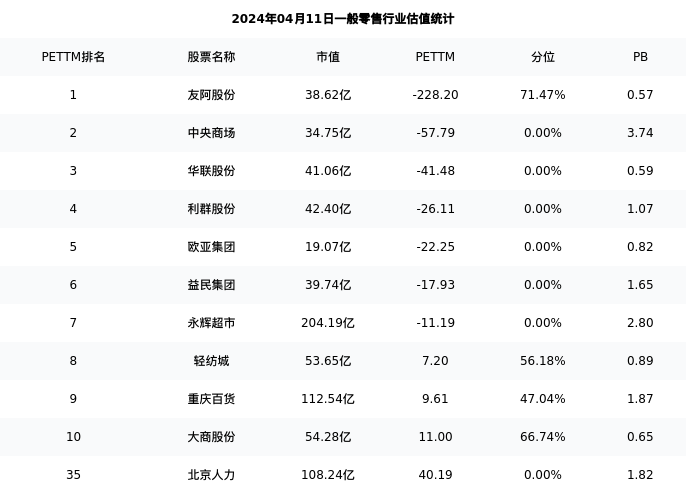
Task: Click the 华联股份 stock name
Action: (x=211, y=171)
